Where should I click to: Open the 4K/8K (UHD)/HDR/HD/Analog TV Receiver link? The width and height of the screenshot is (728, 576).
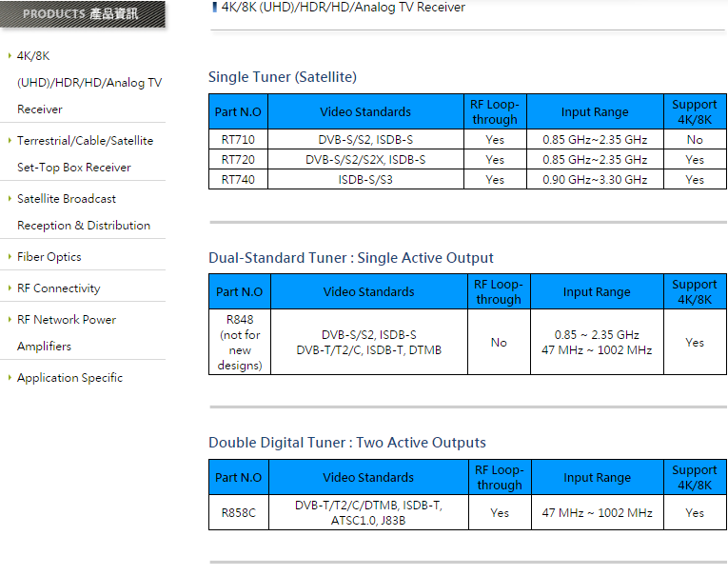[89, 82]
